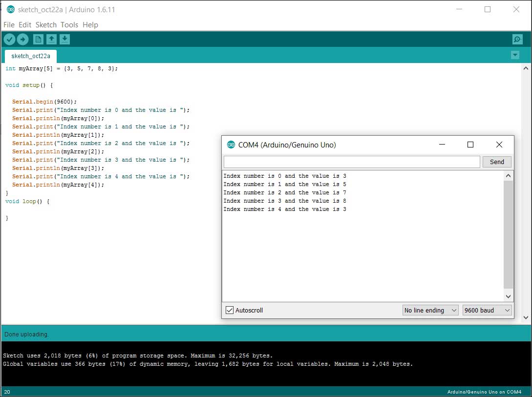
Task: Click the Arduino logo in COM4 window title
Action: point(231,145)
